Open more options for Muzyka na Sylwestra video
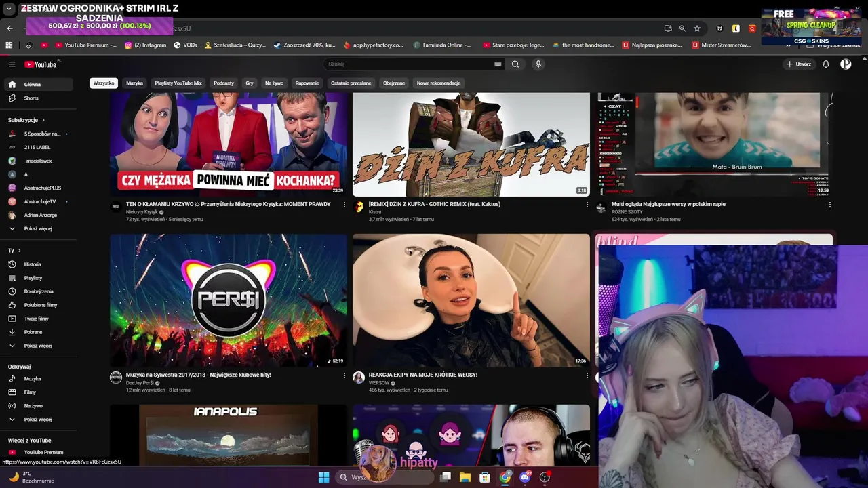868x488 pixels. click(x=344, y=375)
